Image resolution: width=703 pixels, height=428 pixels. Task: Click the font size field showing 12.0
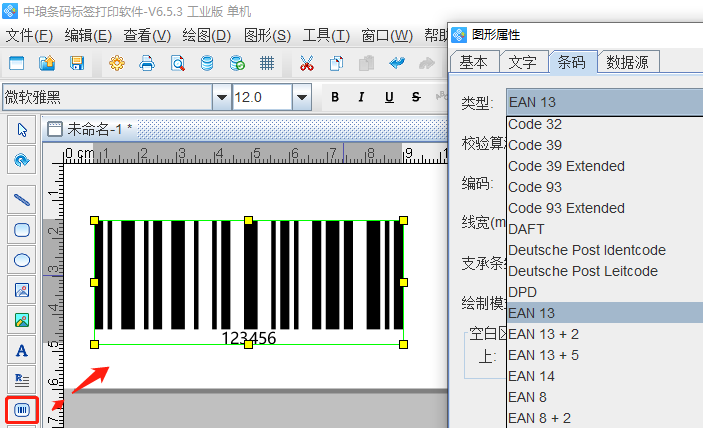[x=262, y=97]
